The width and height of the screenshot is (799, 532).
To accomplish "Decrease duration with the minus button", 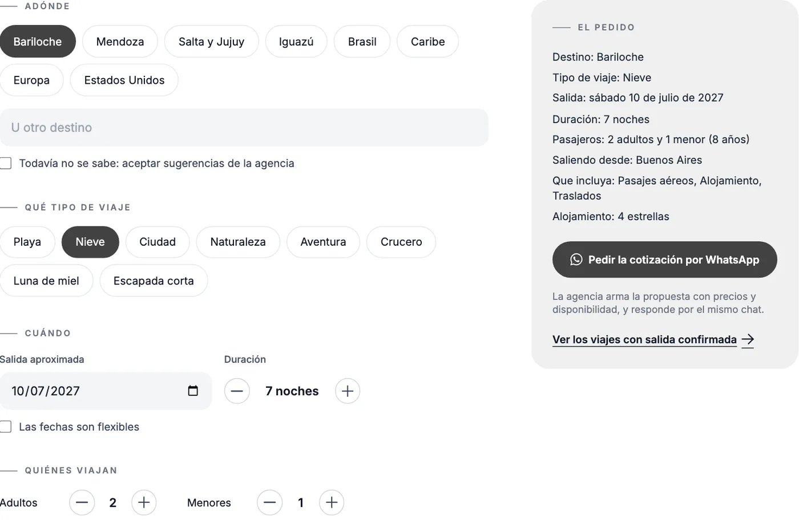I will pyautogui.click(x=237, y=391).
